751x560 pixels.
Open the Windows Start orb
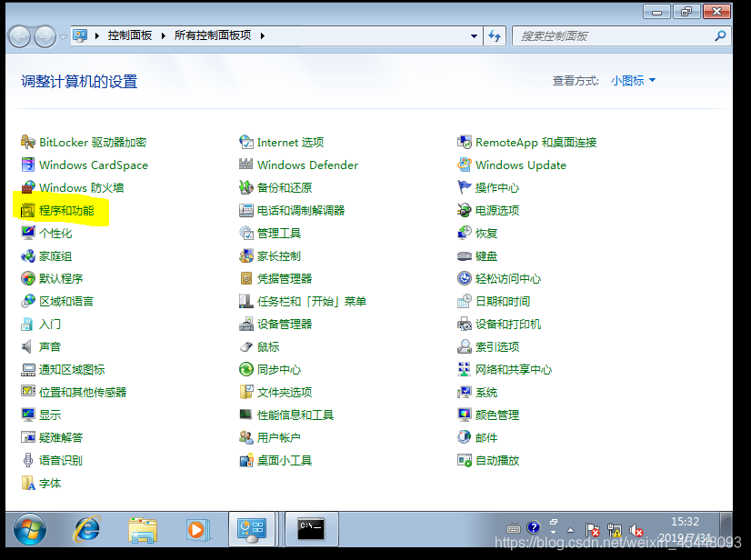click(x=30, y=530)
